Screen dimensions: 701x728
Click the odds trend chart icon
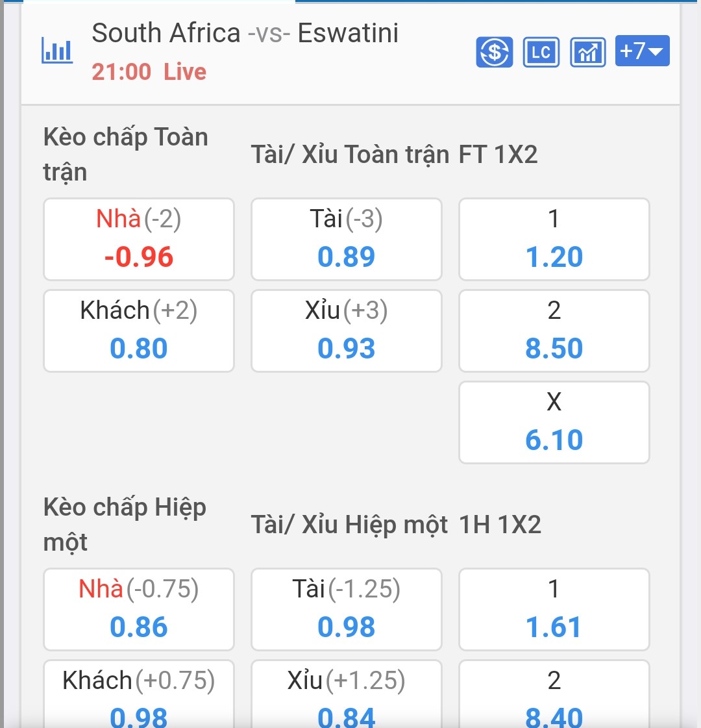pos(587,52)
